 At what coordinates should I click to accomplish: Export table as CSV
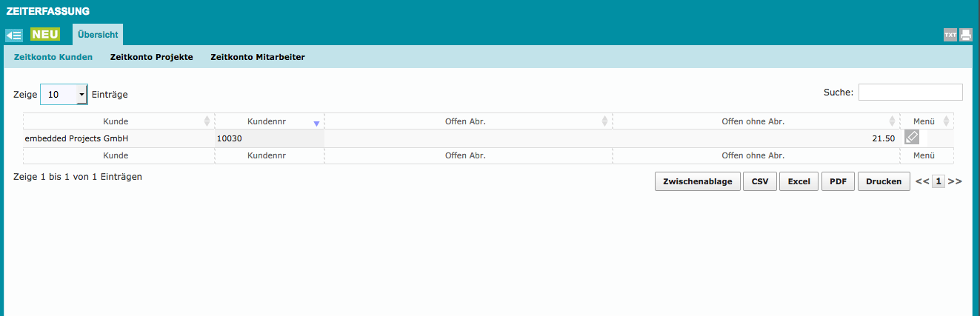click(x=760, y=181)
